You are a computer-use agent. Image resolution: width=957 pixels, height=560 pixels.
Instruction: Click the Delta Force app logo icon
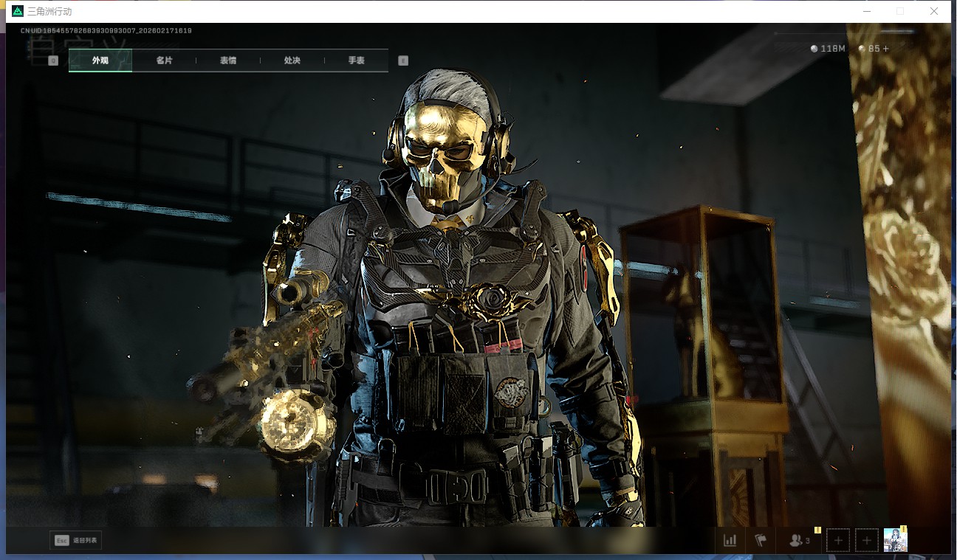pyautogui.click(x=18, y=11)
